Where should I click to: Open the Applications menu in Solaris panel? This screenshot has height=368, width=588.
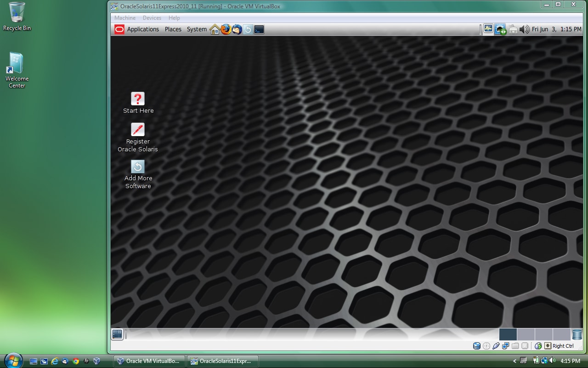[143, 29]
